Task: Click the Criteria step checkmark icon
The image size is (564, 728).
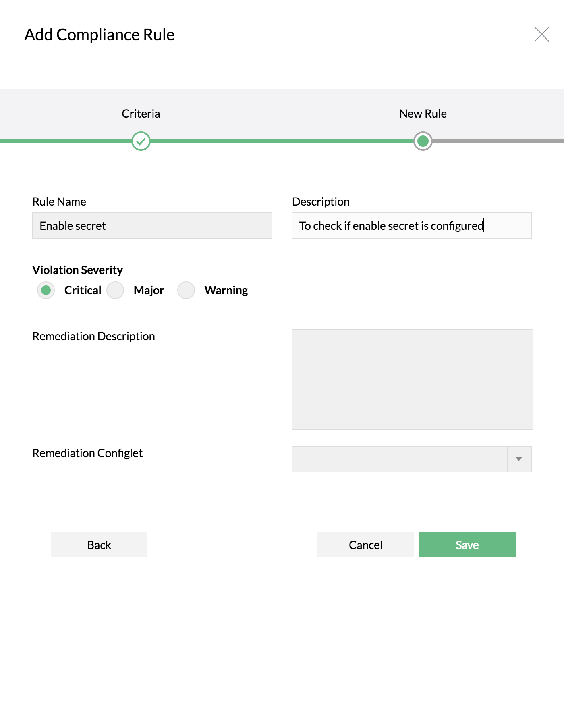Action: 141,141
